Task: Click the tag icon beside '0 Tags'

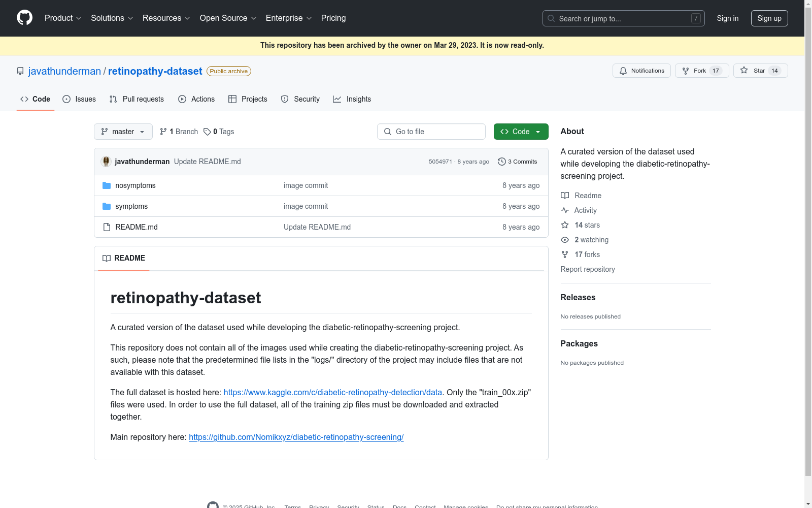Action: click(207, 132)
